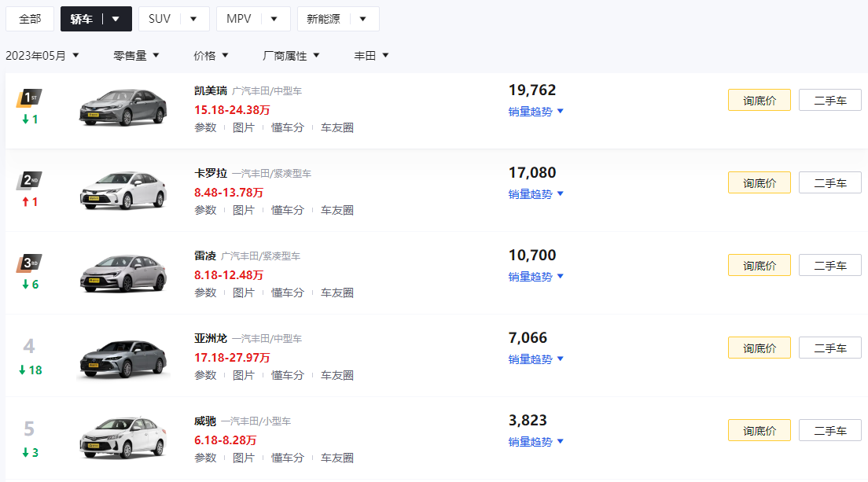Select the 轿车 category tab

tap(82, 19)
